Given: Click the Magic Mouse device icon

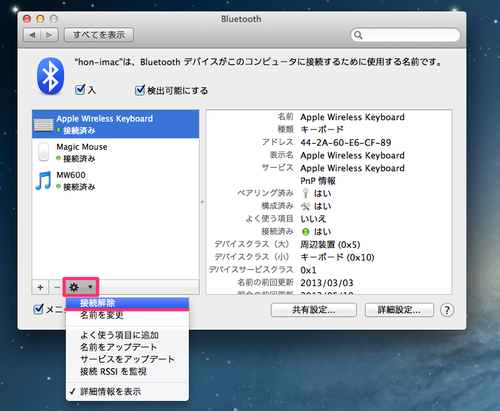Looking at the screenshot, I should 44,152.
